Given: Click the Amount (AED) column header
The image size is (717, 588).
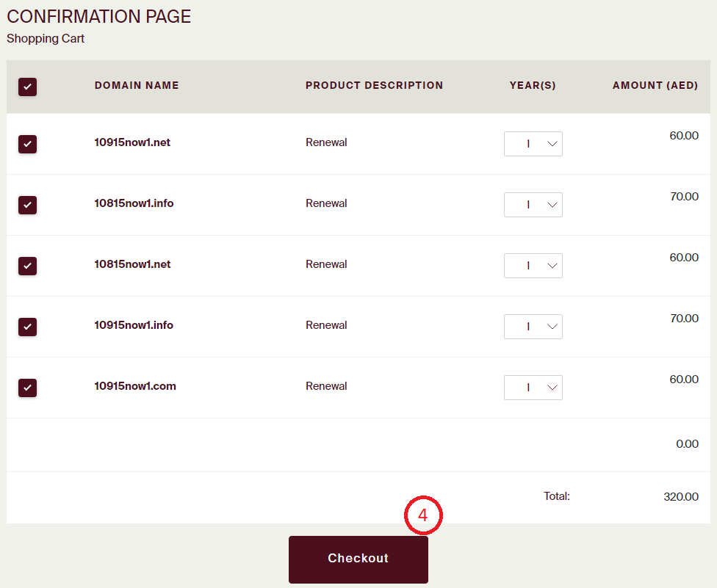Looking at the screenshot, I should (x=655, y=85).
